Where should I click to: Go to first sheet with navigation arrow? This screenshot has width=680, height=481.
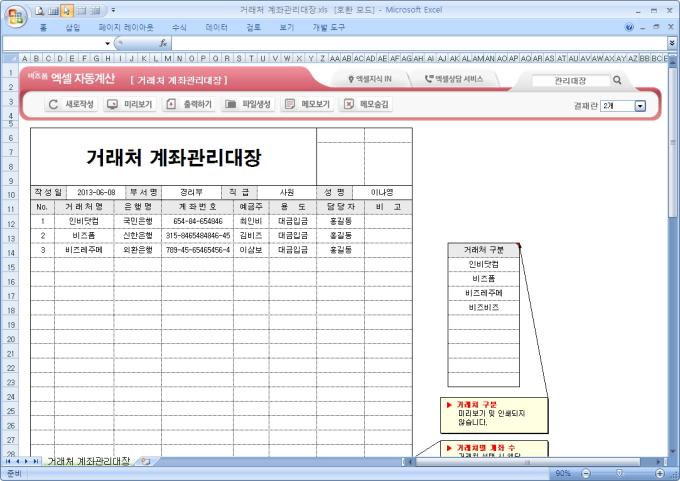(x=8, y=461)
